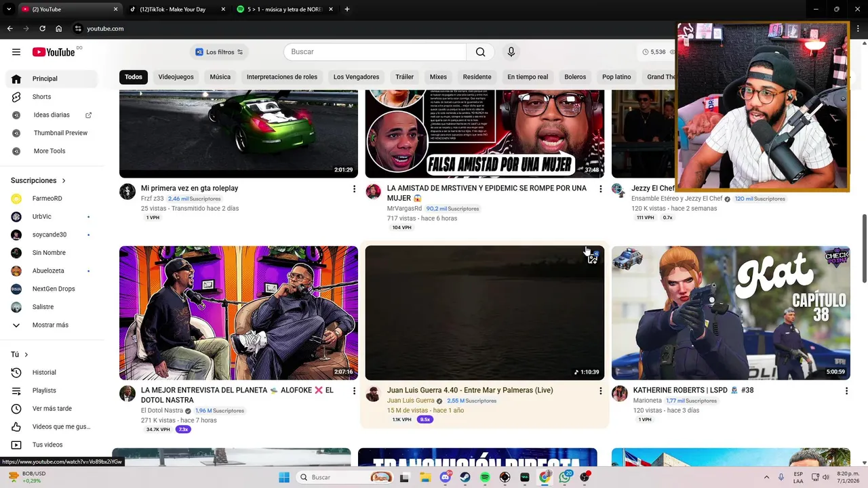Screen dimensions: 868x488
Task: Select the Todos filter chip
Action: tap(134, 77)
